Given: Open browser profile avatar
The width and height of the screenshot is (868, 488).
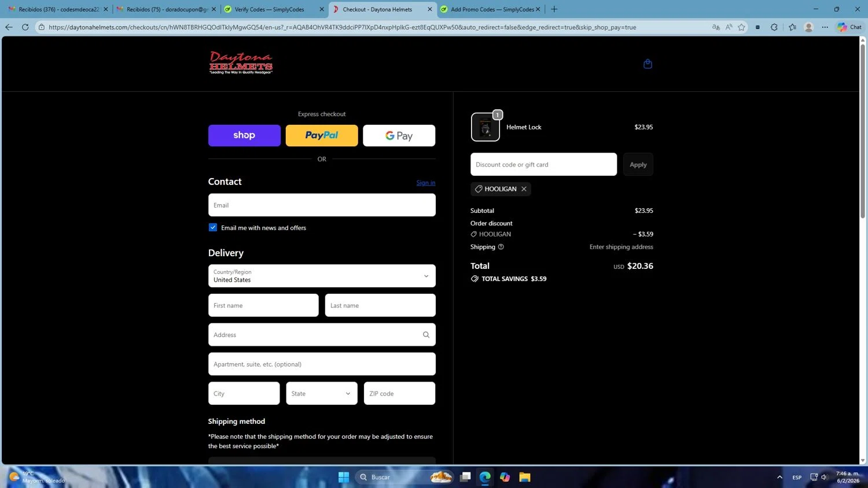Looking at the screenshot, I should 809,27.
